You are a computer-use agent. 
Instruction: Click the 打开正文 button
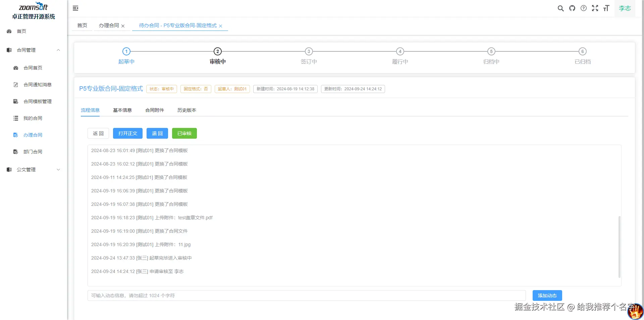point(128,133)
